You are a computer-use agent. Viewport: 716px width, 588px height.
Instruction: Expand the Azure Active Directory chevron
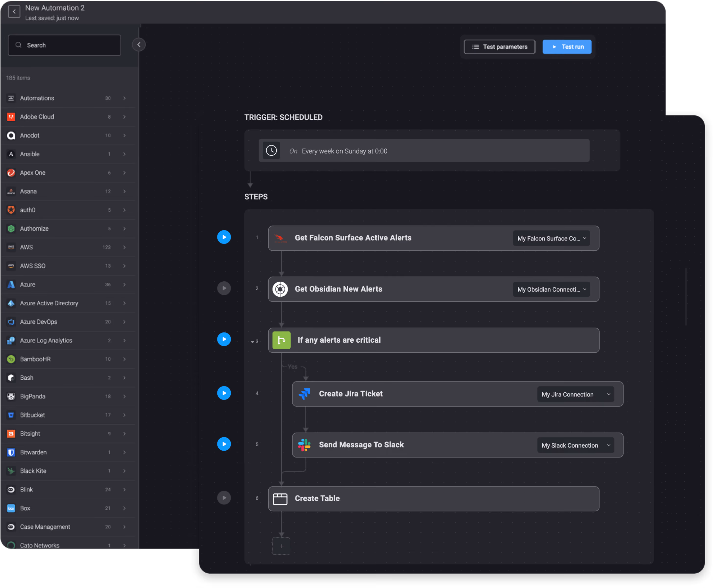click(x=124, y=303)
